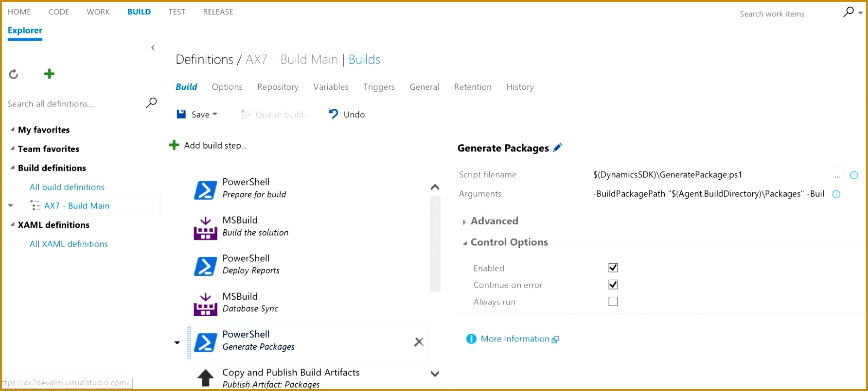Click the Undo arrow icon
868x391 pixels.
point(333,114)
